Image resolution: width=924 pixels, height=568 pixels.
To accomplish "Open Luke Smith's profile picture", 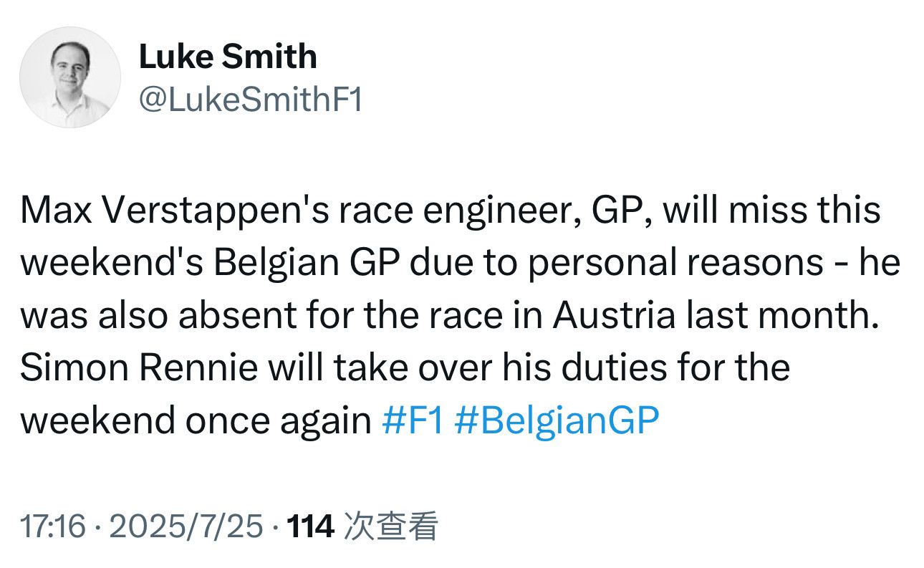I will [70, 77].
